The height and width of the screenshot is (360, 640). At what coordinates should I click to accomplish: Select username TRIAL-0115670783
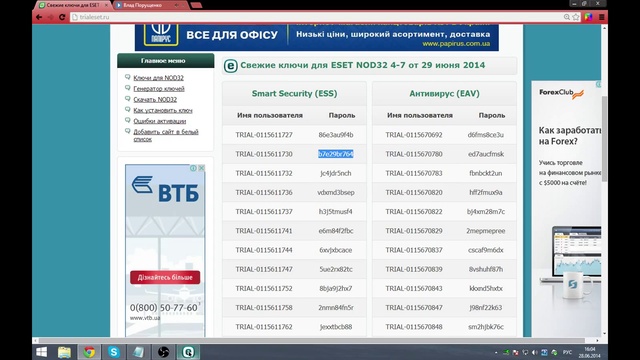pyautogui.click(x=414, y=173)
